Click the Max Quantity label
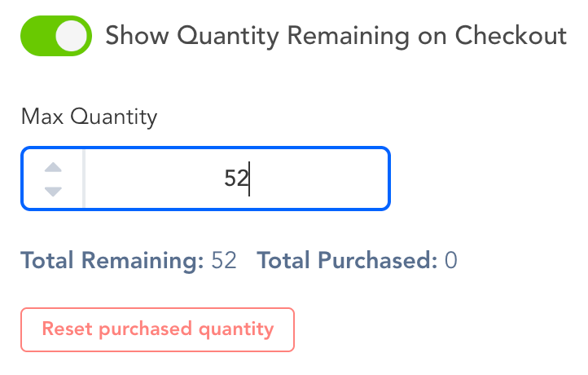Viewport: 588px width, 375px height. pyautogui.click(x=89, y=117)
